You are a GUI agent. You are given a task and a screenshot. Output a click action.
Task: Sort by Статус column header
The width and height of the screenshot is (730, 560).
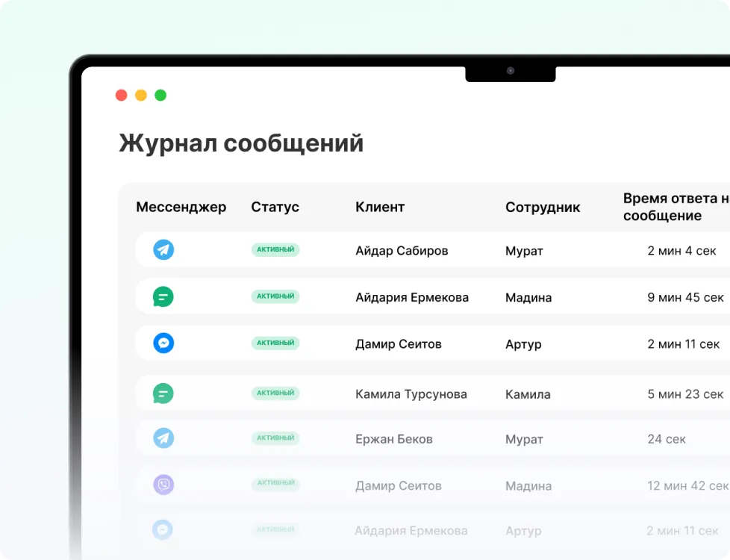pos(275,207)
